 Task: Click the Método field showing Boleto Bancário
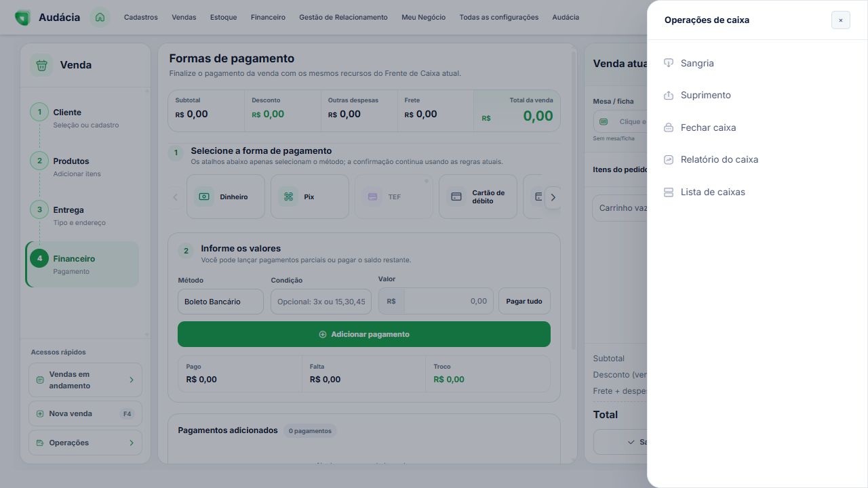[x=220, y=302]
